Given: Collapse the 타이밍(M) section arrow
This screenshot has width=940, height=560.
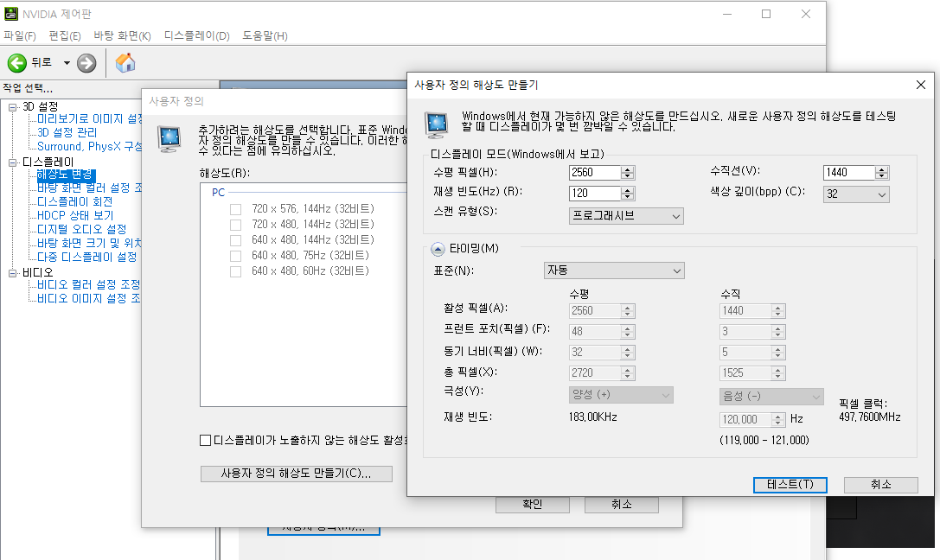Looking at the screenshot, I should tap(438, 249).
